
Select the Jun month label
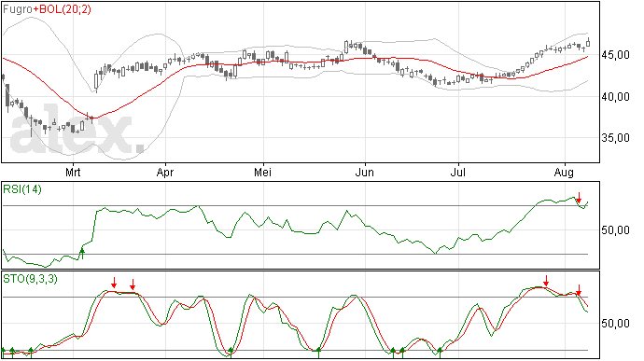tap(364, 172)
